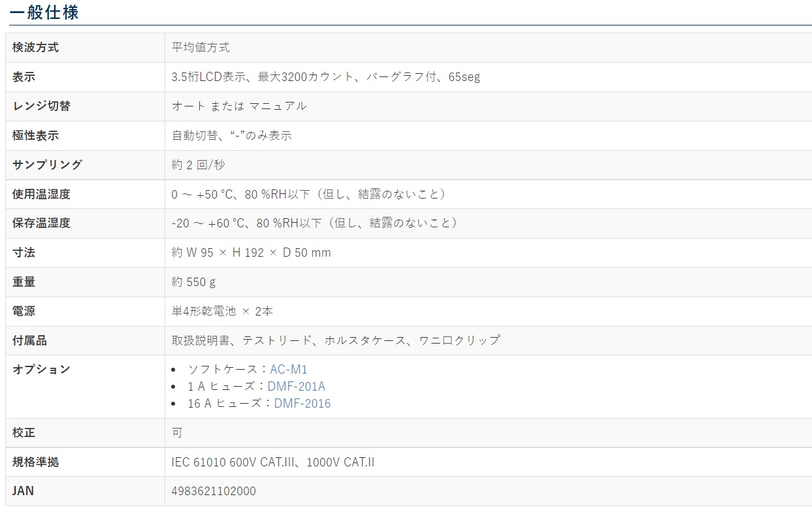This screenshot has height=518, width=812.
Task: Click the 校正 row label
Action: tap(24, 432)
